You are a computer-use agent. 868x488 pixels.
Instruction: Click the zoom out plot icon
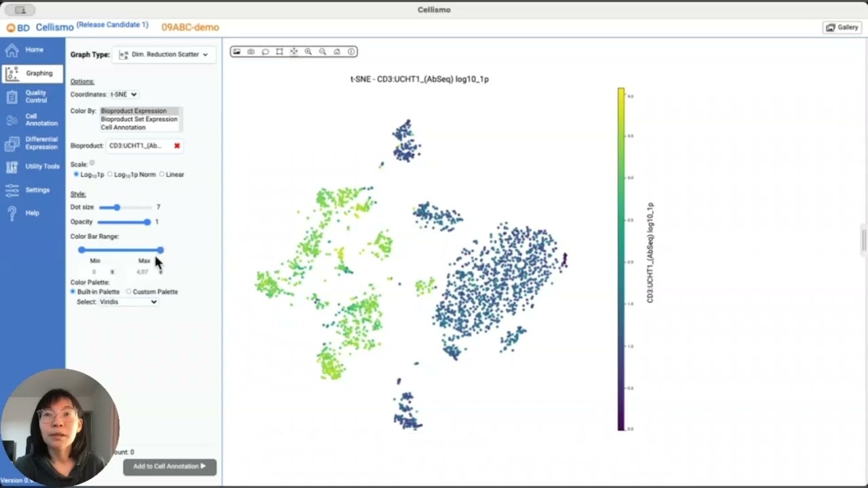pos(322,52)
